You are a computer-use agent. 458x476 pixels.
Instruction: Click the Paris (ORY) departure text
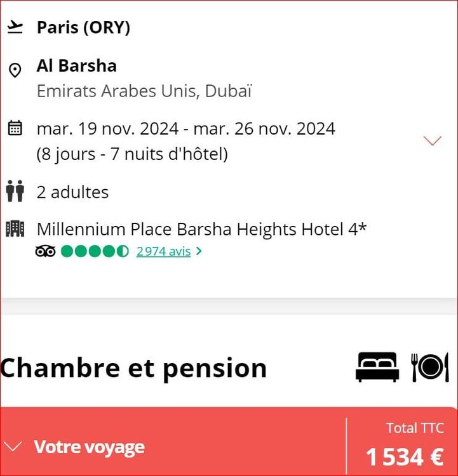[83, 27]
